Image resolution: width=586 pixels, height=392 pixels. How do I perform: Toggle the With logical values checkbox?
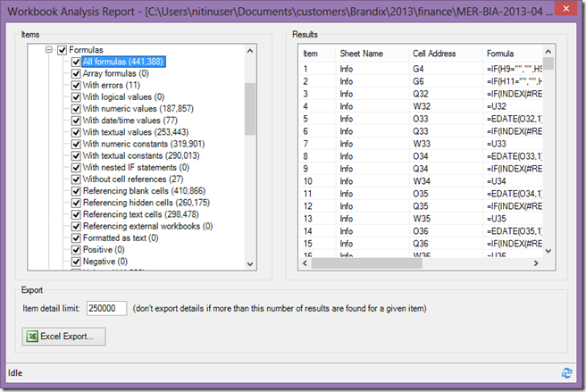pyautogui.click(x=76, y=97)
